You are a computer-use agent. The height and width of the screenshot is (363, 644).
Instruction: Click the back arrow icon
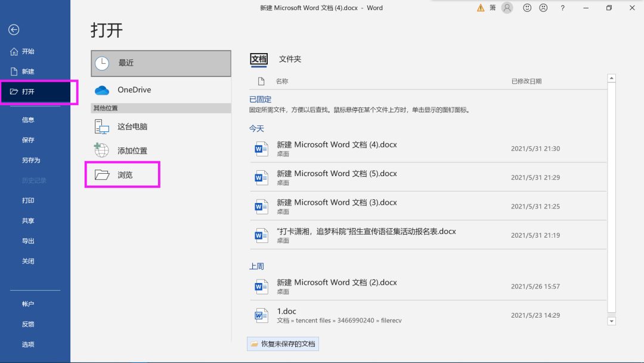pyautogui.click(x=14, y=30)
